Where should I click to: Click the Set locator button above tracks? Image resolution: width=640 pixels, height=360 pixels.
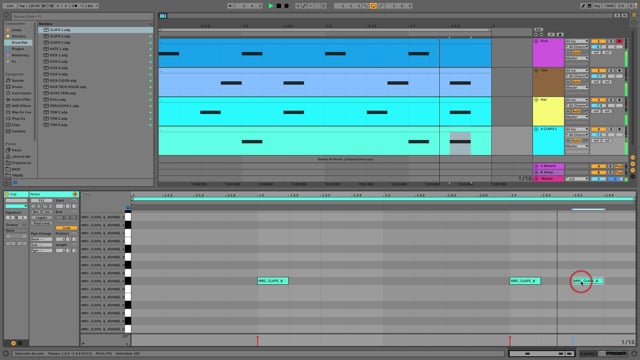tap(538, 29)
